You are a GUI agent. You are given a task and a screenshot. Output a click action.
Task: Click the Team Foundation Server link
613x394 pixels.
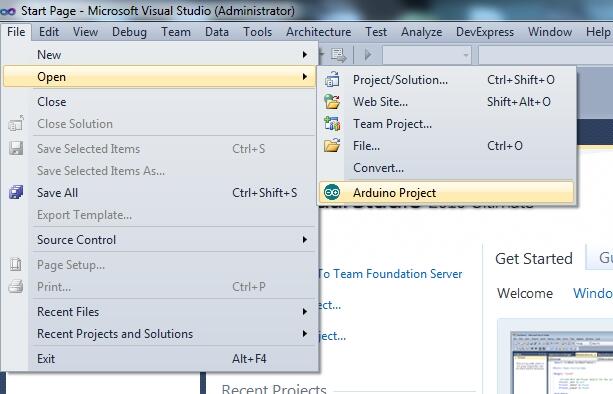390,274
